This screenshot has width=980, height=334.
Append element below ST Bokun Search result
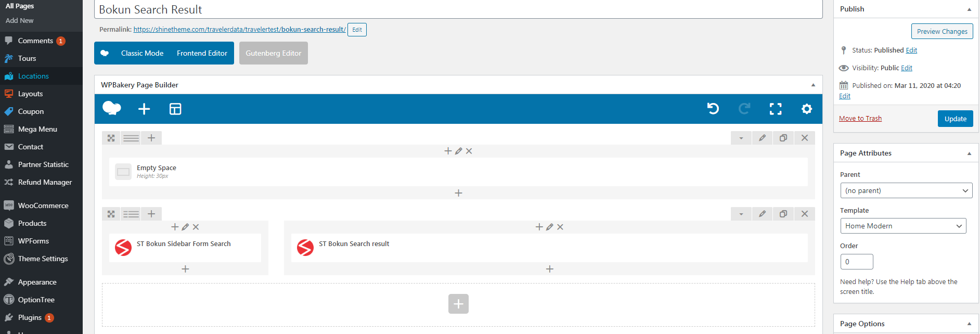550,269
